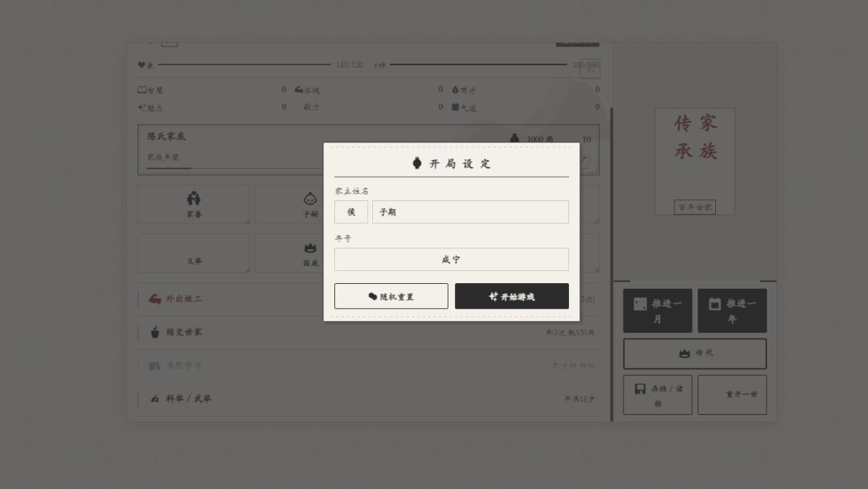Select the 结交世家 action row
Screen dimensions: 868x489
(368, 332)
